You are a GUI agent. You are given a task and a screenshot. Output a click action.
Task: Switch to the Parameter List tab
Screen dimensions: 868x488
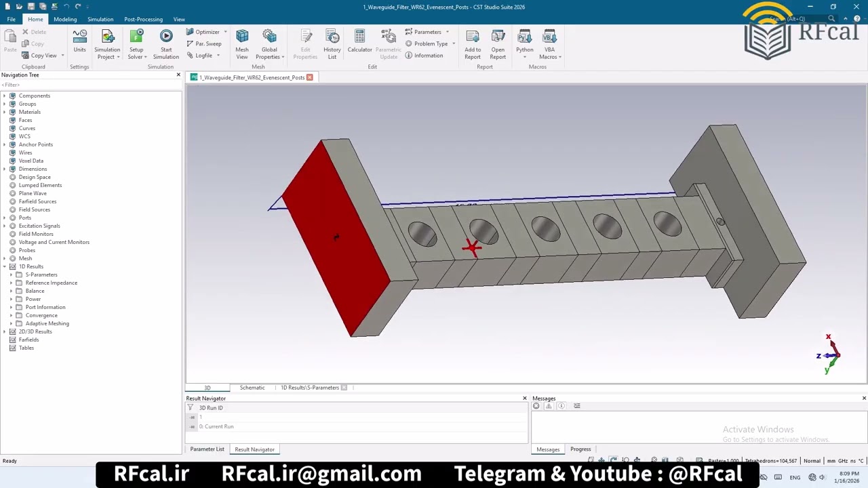pyautogui.click(x=207, y=449)
